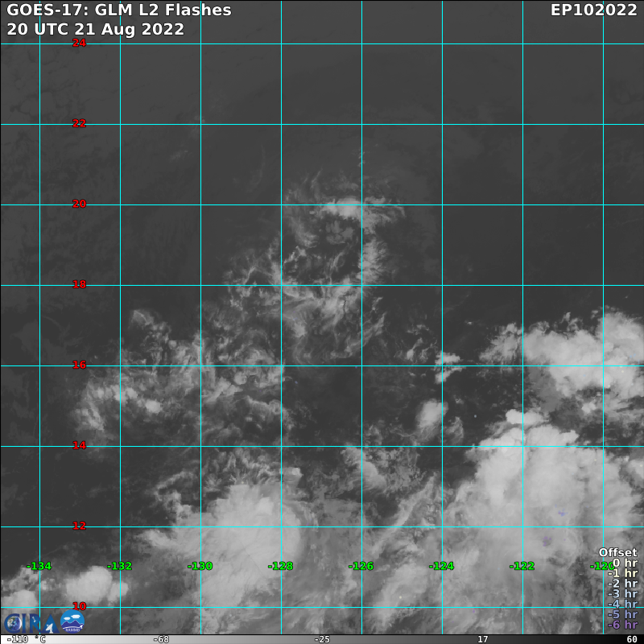Click the green longitude label -126
Screen dimensions: 644x644
(361, 566)
